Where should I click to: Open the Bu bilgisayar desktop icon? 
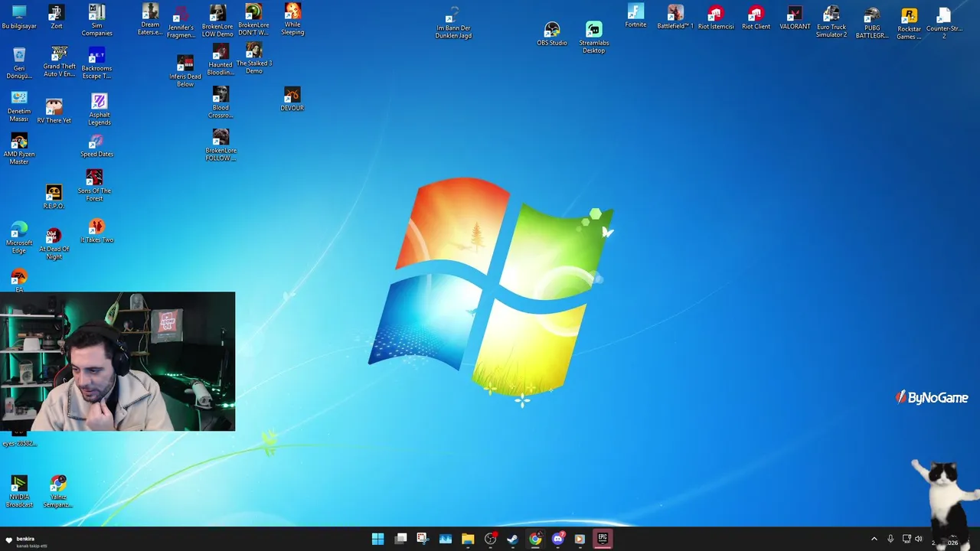pos(19,17)
